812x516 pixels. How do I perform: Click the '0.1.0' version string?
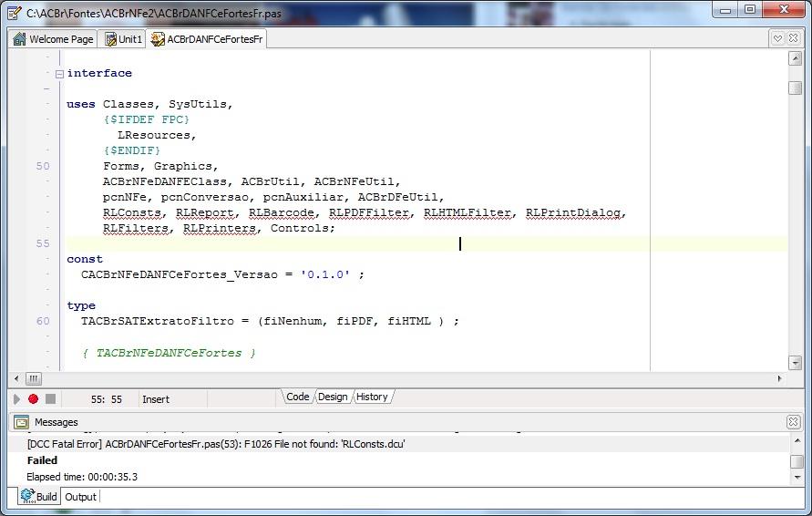pyautogui.click(x=325, y=274)
